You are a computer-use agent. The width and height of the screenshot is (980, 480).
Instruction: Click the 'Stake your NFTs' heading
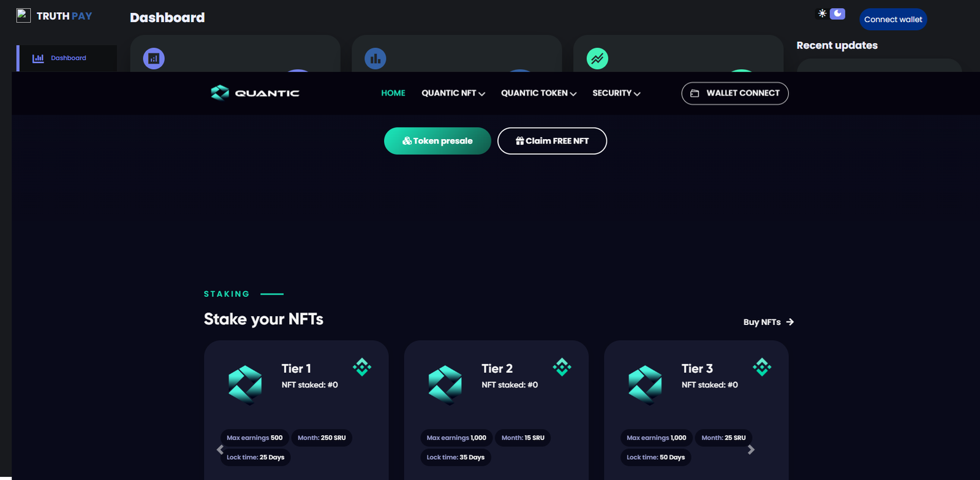(x=263, y=319)
